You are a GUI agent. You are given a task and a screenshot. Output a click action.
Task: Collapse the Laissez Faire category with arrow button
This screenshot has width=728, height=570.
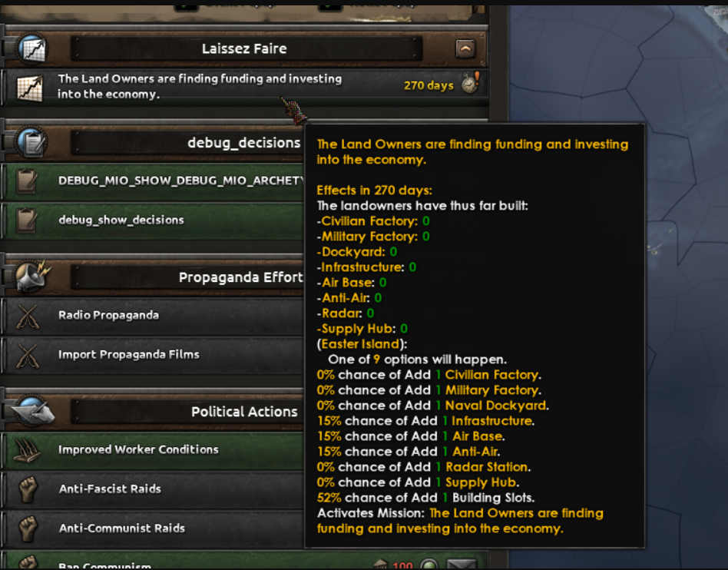coord(465,48)
